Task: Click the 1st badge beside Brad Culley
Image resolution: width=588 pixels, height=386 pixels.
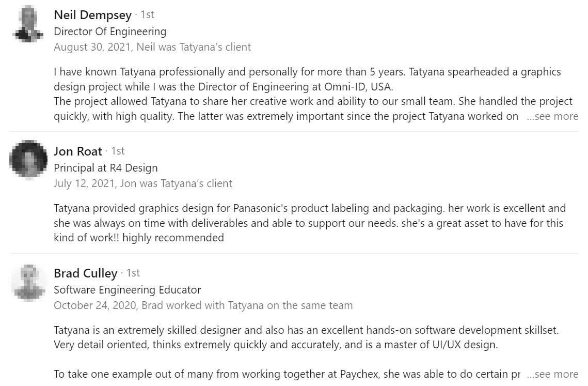Action: (x=133, y=273)
